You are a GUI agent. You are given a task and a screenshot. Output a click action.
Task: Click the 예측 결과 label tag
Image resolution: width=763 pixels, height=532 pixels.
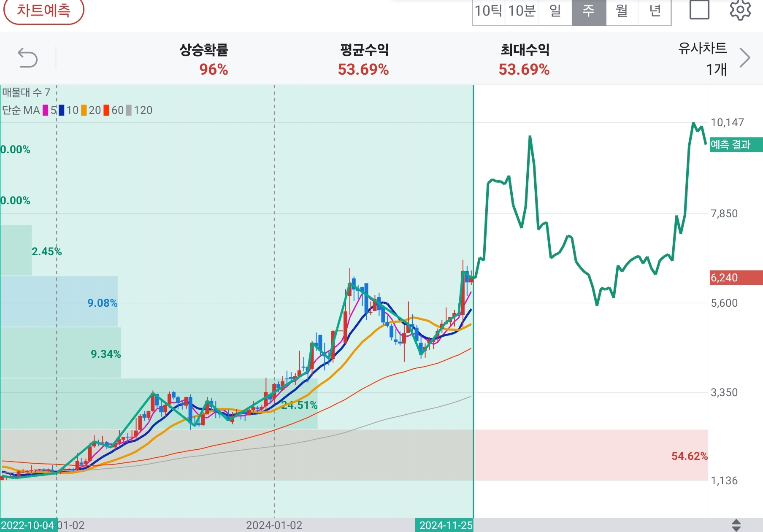pos(736,145)
